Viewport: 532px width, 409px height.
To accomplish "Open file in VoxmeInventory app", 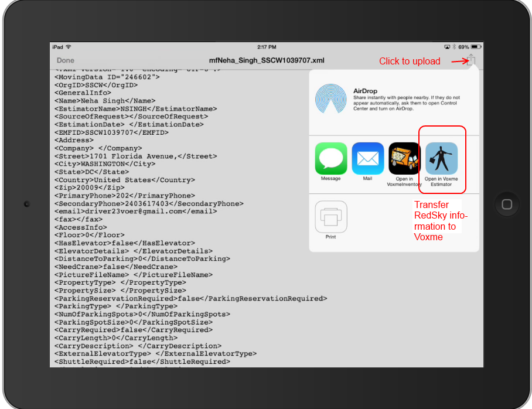I will click(404, 158).
